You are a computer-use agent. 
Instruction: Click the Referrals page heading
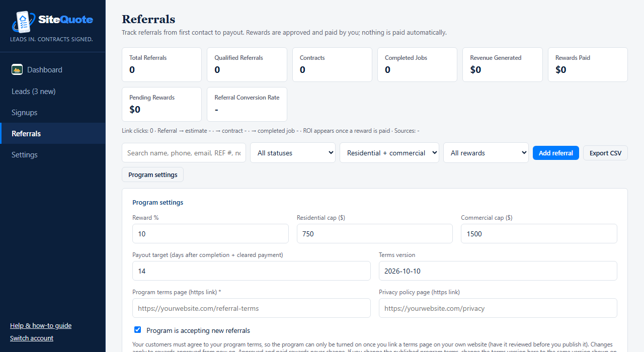point(148,19)
